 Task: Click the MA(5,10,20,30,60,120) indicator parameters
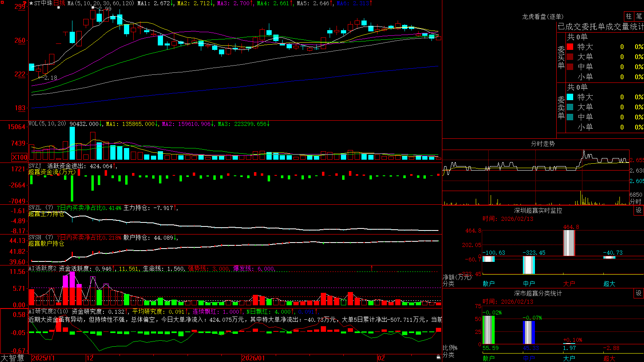click(101, 3)
